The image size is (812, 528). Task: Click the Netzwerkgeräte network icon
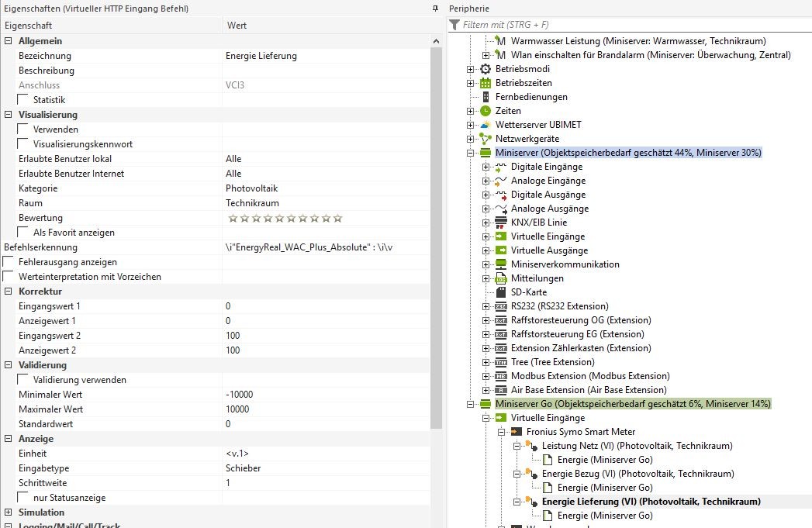pos(485,139)
